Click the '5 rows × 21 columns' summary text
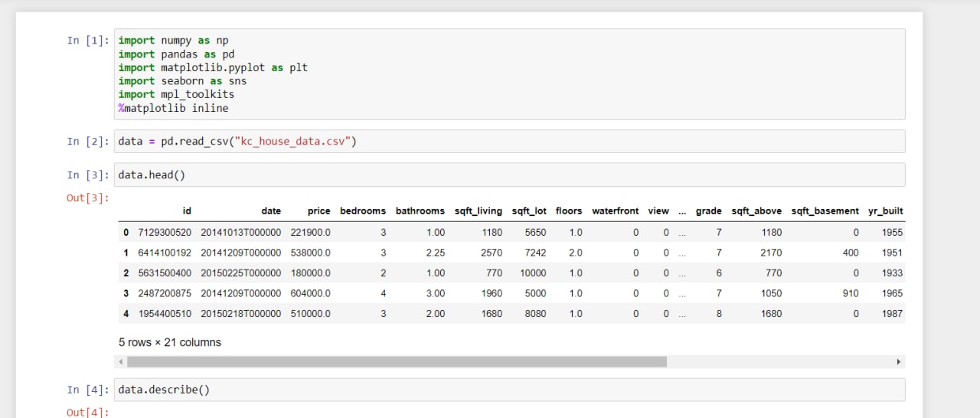980x418 pixels. [170, 342]
